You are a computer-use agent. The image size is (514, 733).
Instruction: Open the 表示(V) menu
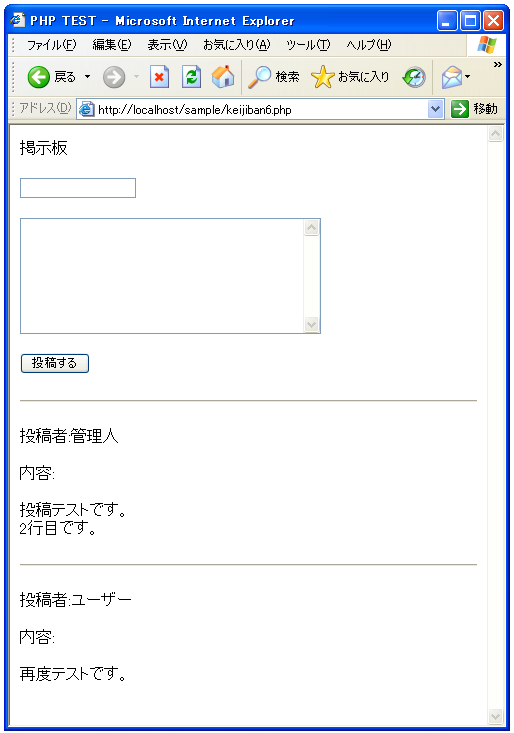click(x=167, y=45)
